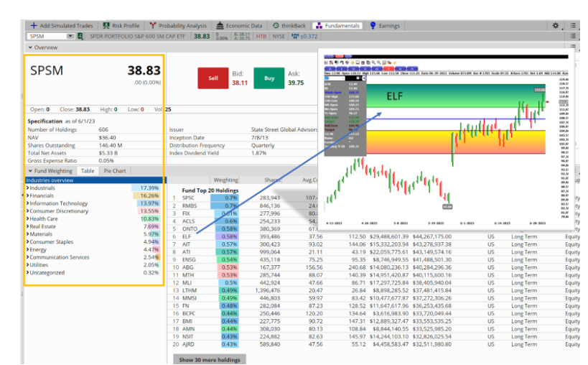Expand the Health Care sector row
This screenshot has height=365, width=588.
coord(27,218)
